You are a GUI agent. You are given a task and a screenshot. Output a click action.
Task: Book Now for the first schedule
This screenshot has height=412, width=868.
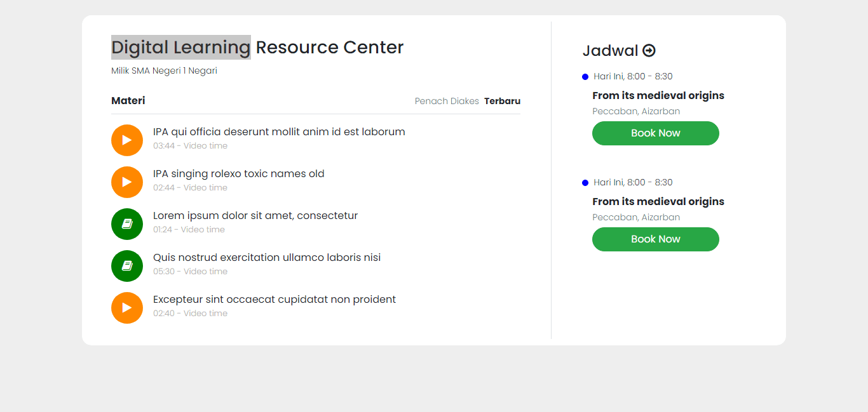point(655,133)
